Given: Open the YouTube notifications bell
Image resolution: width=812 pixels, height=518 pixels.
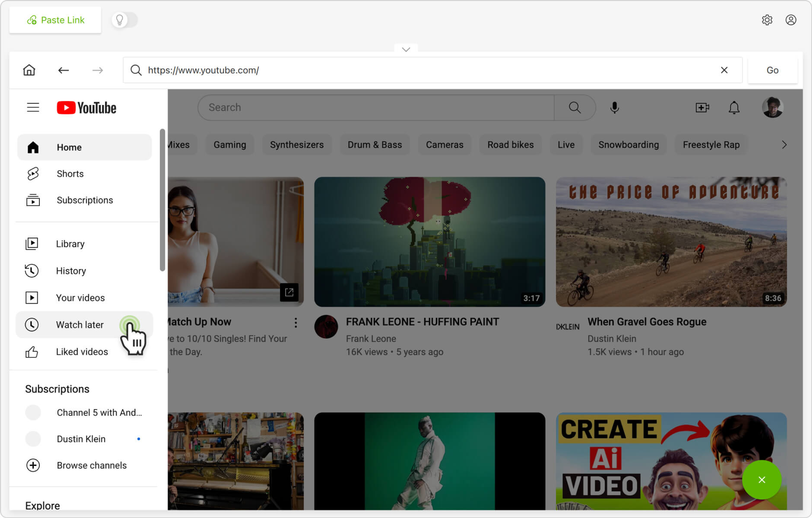Looking at the screenshot, I should point(734,108).
